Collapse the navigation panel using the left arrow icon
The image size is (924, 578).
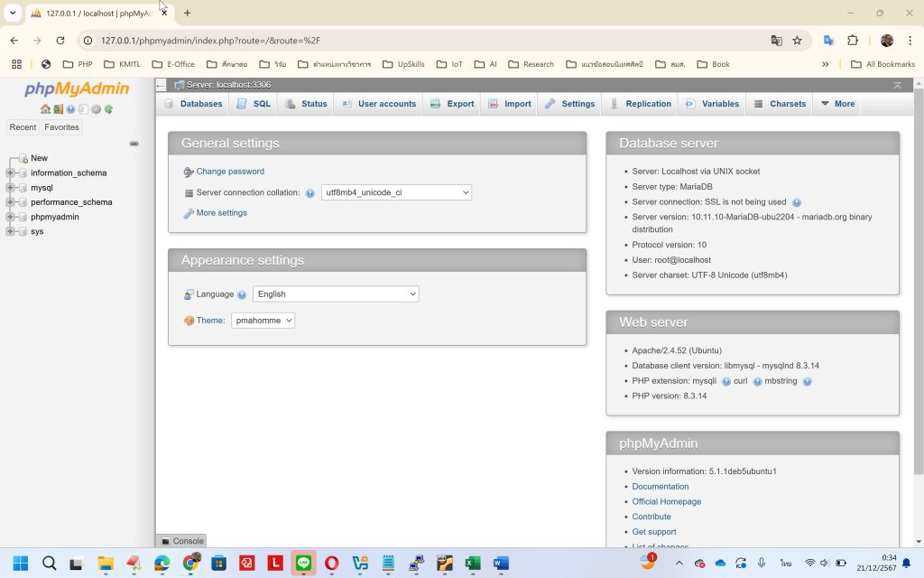(161, 86)
